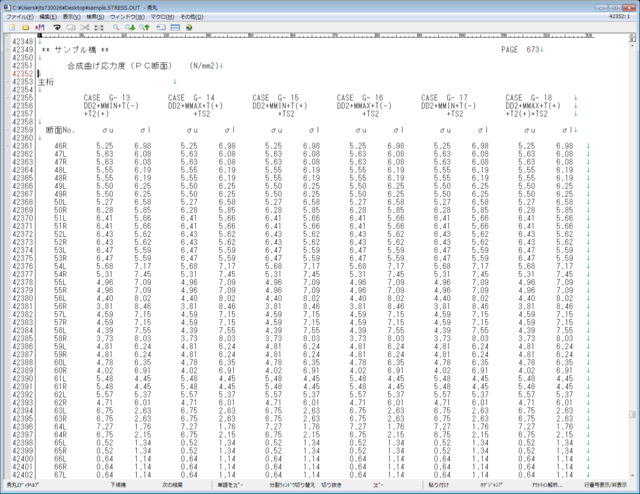Open the ファイル(F) menu
This screenshot has width=640, height=494.
19,17
